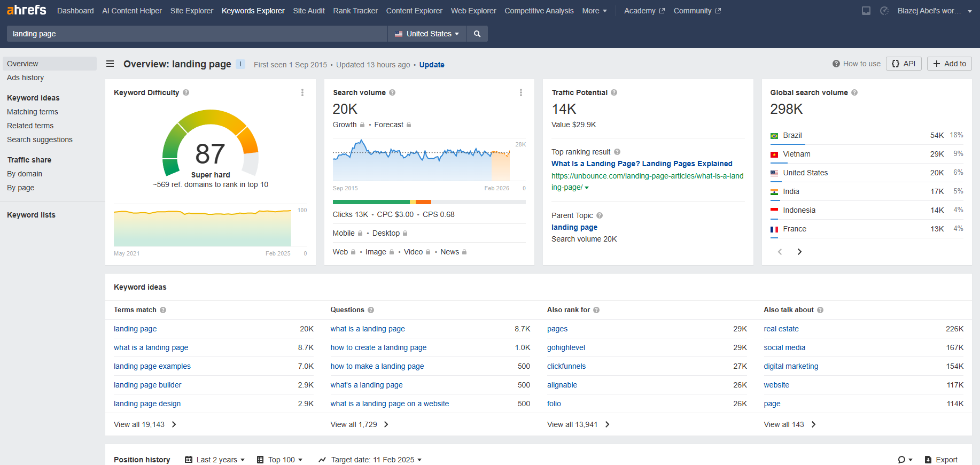Screen dimensions: 980x465
Task: Open Academy external link
Action: click(644, 11)
